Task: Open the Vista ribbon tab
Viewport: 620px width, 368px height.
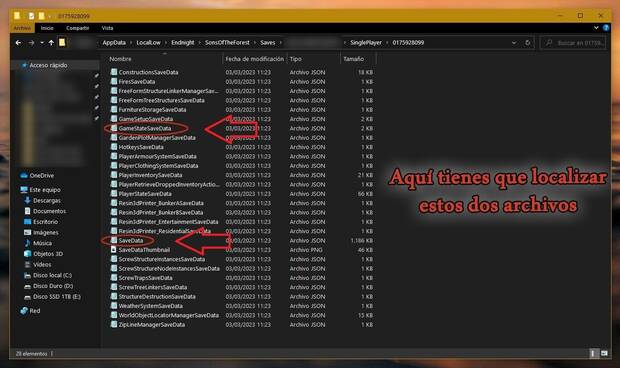Action: tap(107, 28)
